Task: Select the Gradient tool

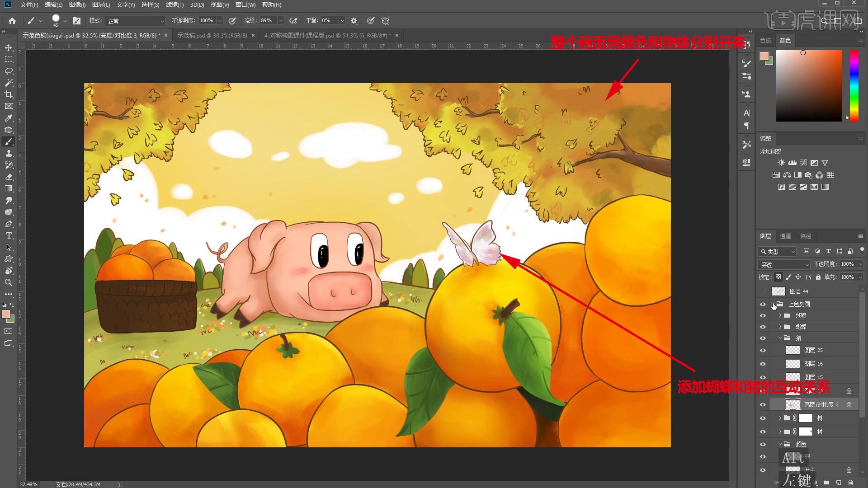Action: click(x=9, y=188)
